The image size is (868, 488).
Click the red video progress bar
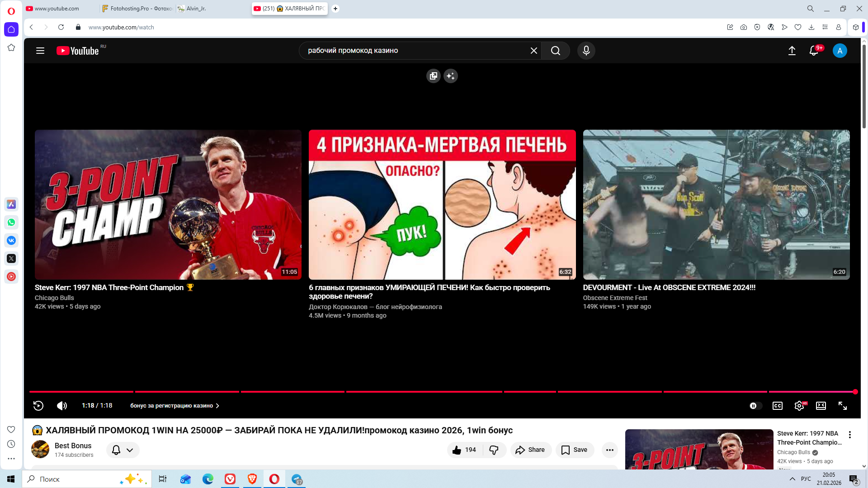[x=407, y=392]
